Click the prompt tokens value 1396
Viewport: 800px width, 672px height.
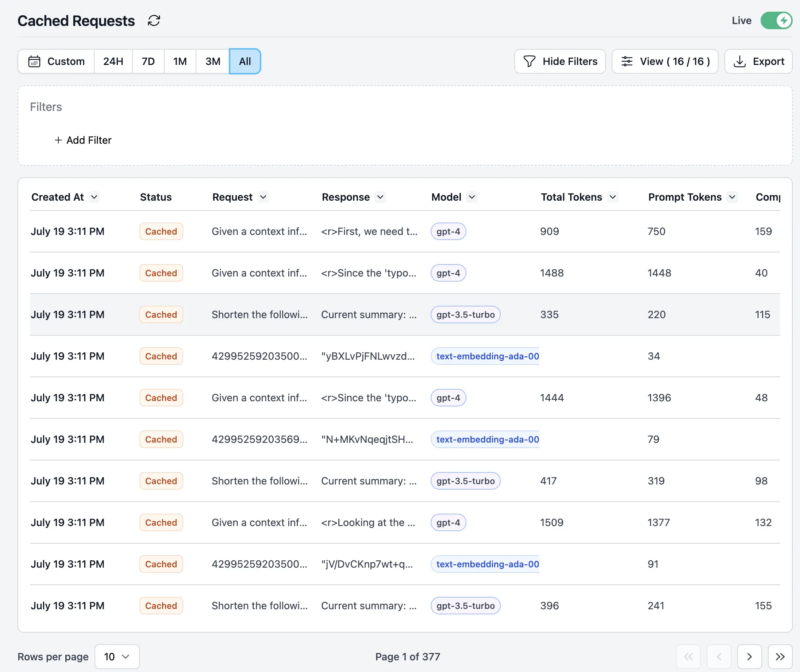[x=659, y=398]
